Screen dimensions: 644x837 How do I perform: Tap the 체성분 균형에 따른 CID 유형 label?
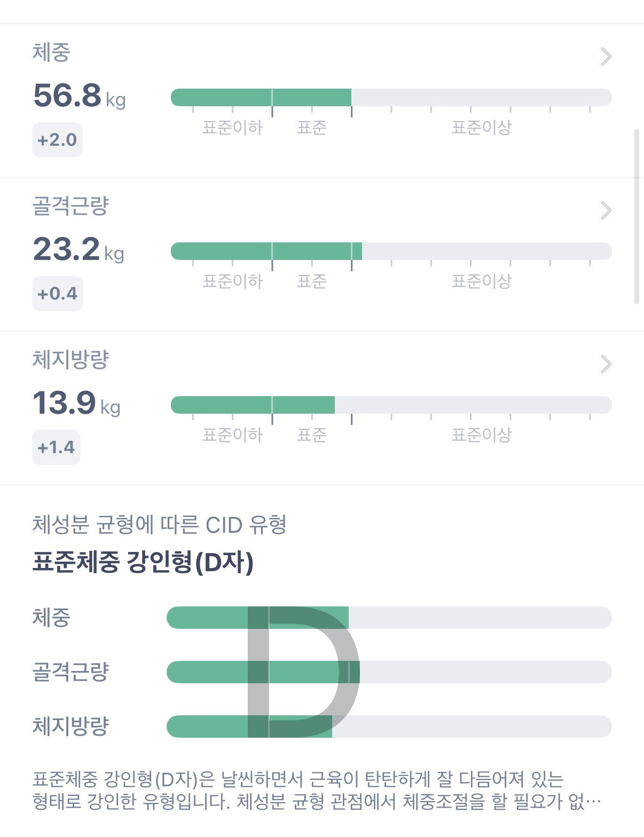pos(159,525)
